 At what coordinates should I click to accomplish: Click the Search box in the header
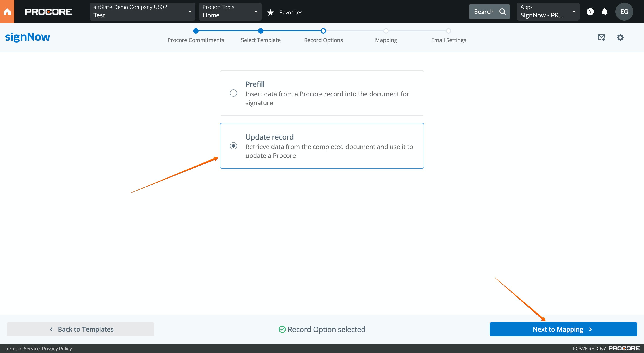click(x=489, y=11)
